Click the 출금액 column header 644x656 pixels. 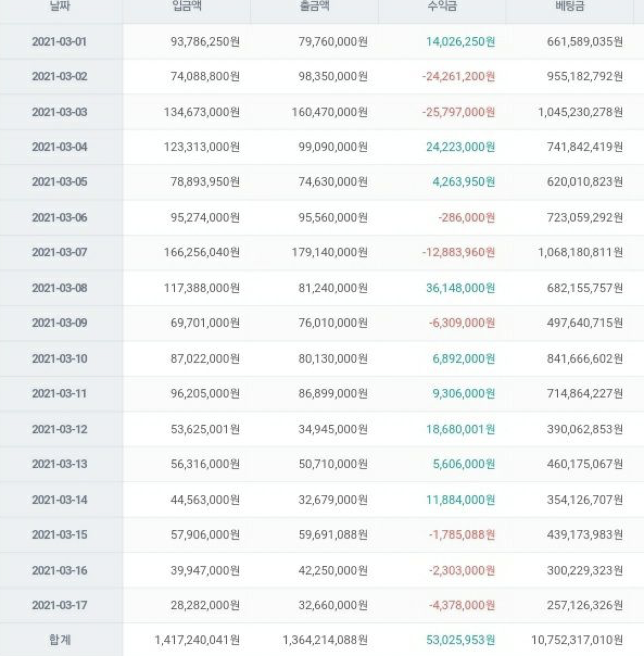314,8
